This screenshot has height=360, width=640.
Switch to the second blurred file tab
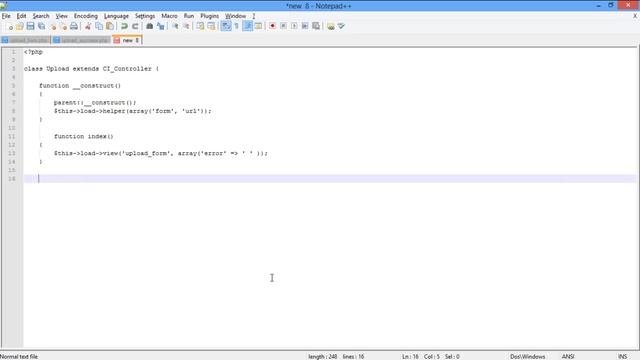(82, 40)
